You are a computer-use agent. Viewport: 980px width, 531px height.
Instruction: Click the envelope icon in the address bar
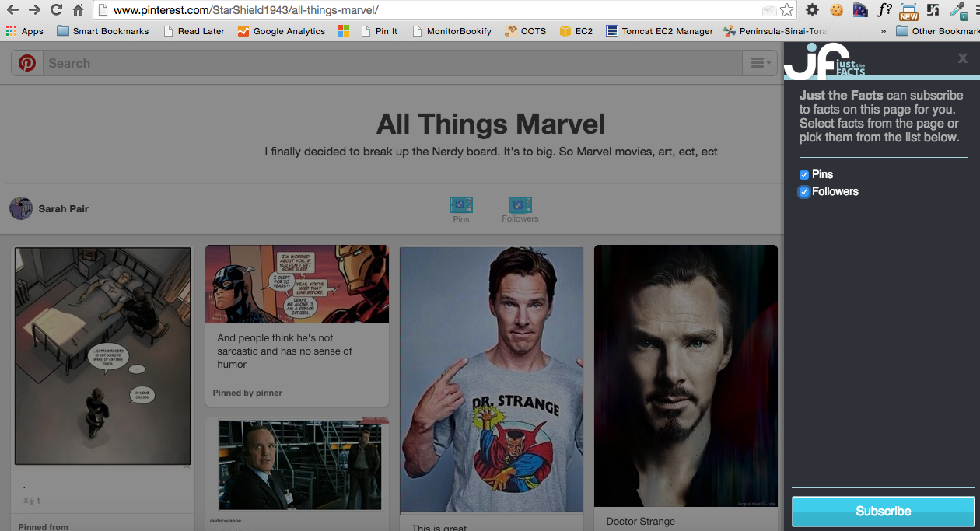(x=768, y=11)
